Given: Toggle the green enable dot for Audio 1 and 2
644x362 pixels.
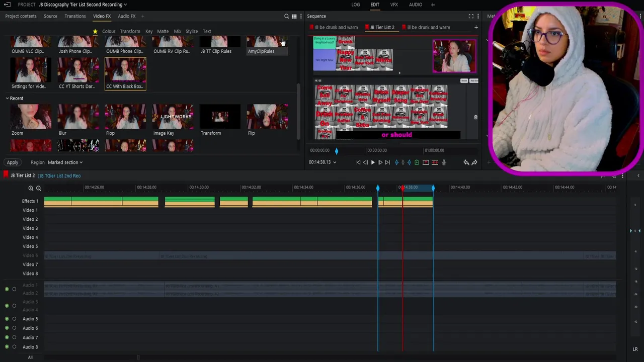Looking at the screenshot, I should coord(7,289).
